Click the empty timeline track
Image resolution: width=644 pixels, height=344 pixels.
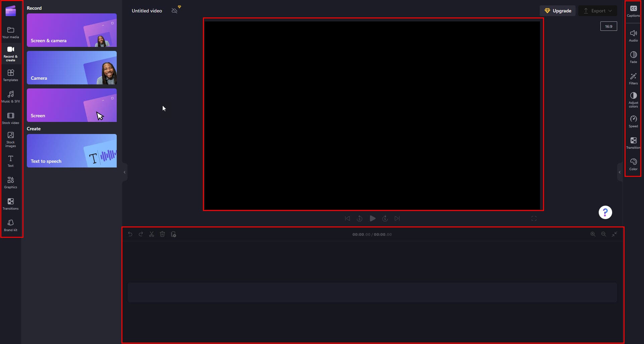coord(372,292)
